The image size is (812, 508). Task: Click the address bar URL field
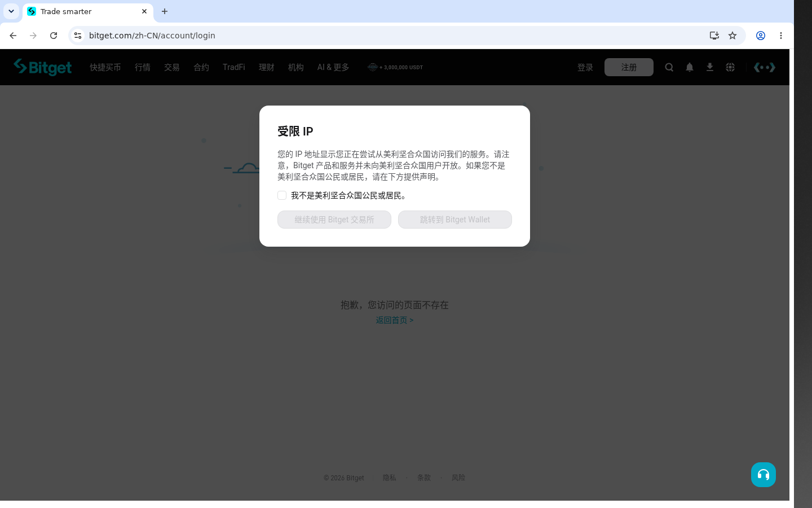click(395, 36)
